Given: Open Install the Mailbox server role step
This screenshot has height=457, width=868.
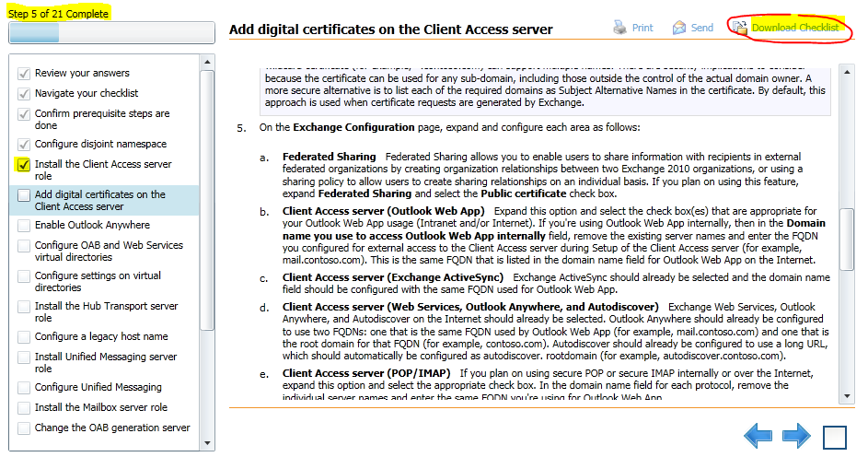Looking at the screenshot, I should pos(100,407).
